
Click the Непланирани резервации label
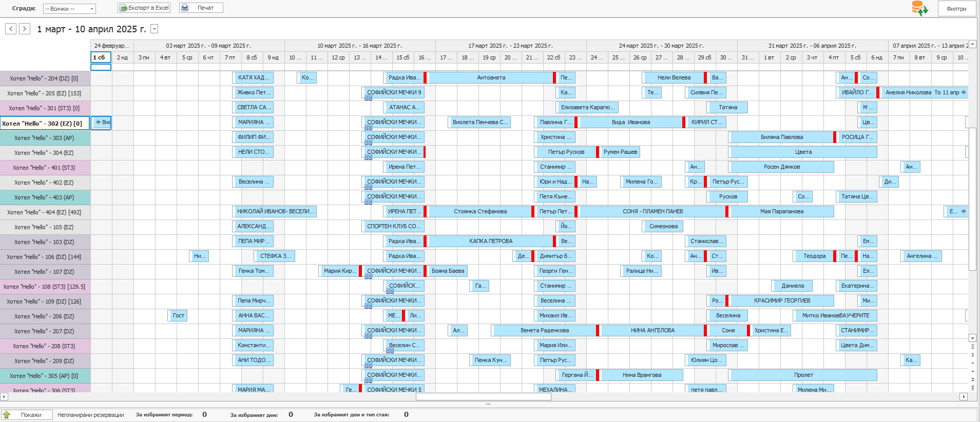tap(91, 415)
